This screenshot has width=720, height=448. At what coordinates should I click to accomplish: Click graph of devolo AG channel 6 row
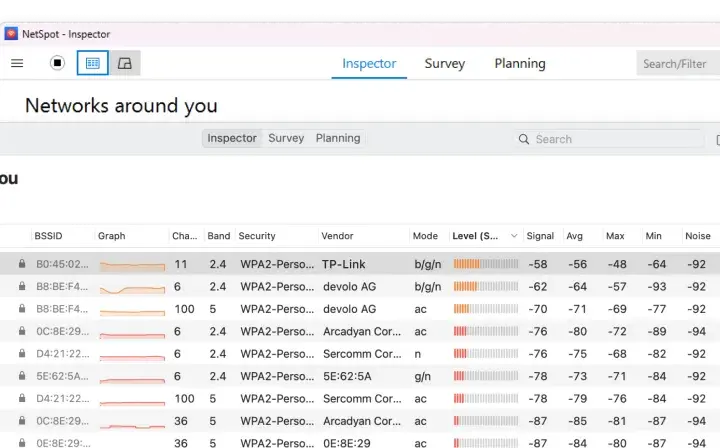pyautogui.click(x=132, y=289)
